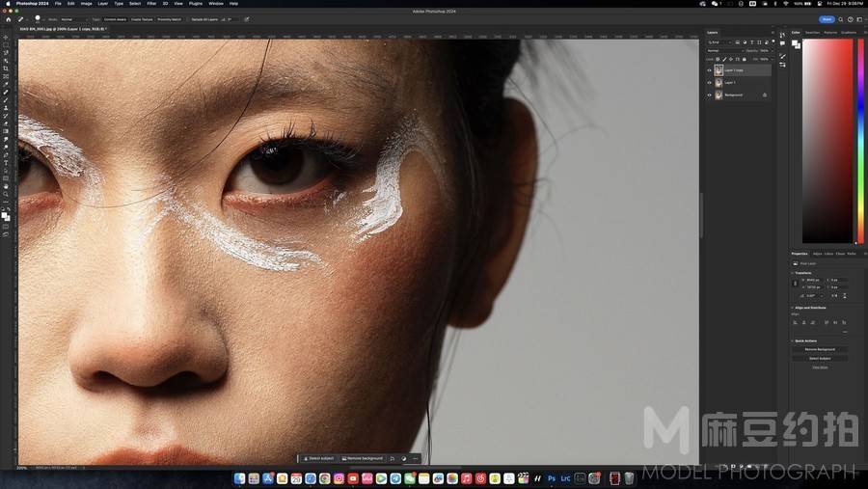Screen dimensions: 868x489
Task: Collapse the Align and Distribute section
Action: [792, 308]
